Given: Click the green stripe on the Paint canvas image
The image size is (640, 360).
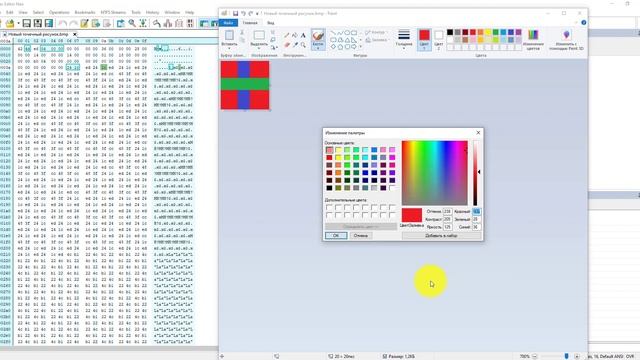Looking at the screenshot, I should tap(245, 84).
